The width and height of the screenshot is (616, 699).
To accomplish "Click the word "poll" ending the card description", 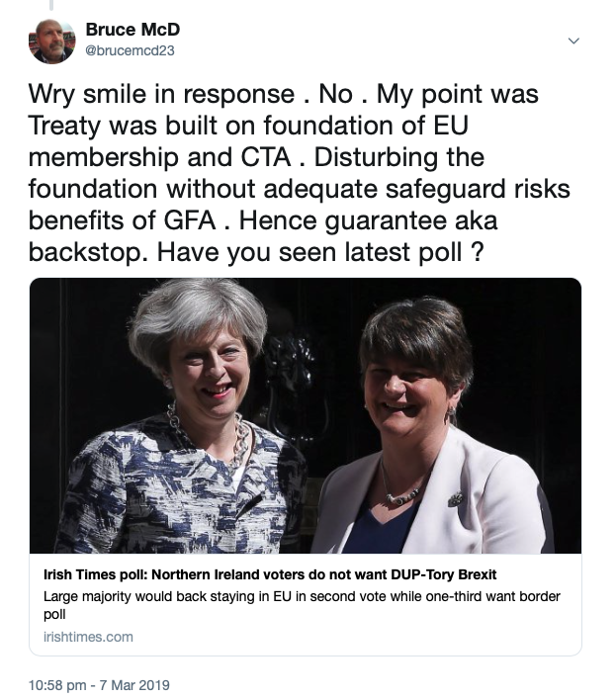I will (x=55, y=614).
